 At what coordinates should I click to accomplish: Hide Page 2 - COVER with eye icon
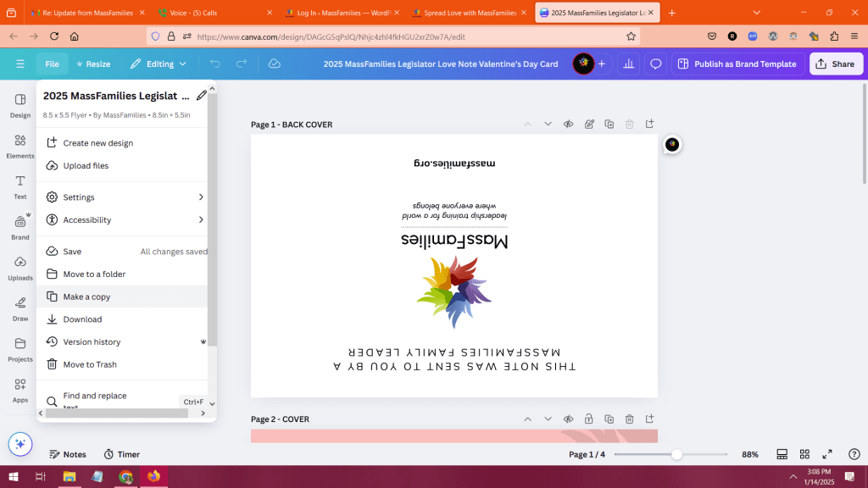click(x=569, y=419)
